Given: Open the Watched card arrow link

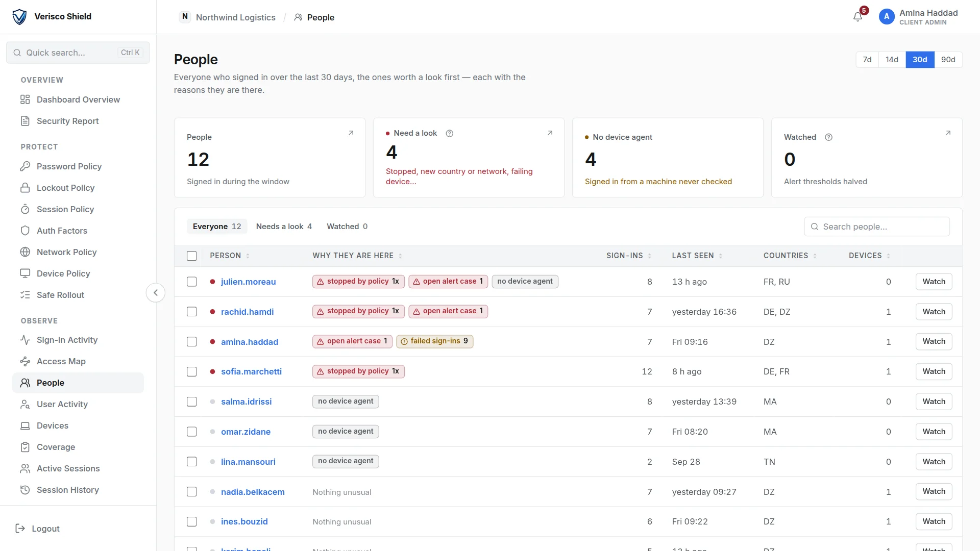Looking at the screenshot, I should point(948,133).
